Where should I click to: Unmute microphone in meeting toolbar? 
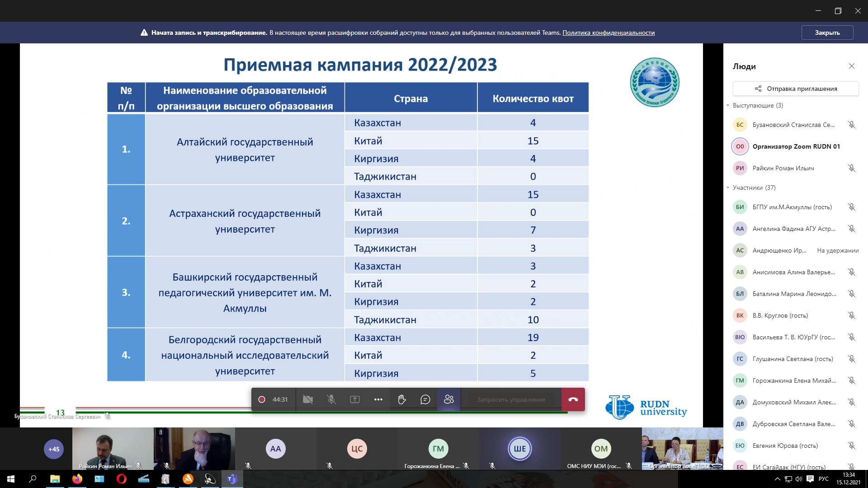[331, 399]
